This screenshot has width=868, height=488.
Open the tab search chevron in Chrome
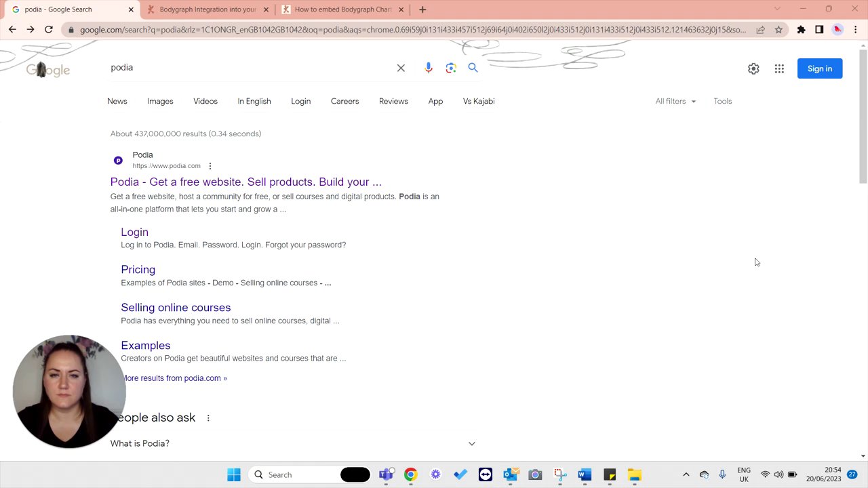777,9
